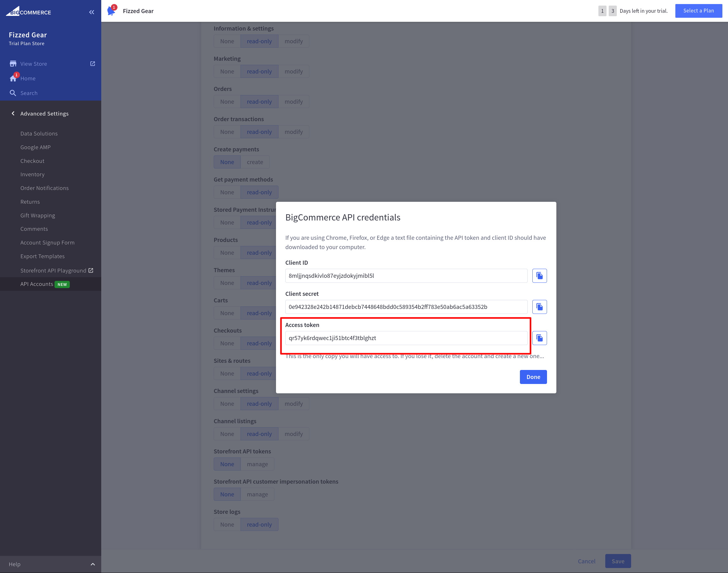The image size is (728, 573).
Task: Open Order Notifications settings
Action: (x=44, y=188)
